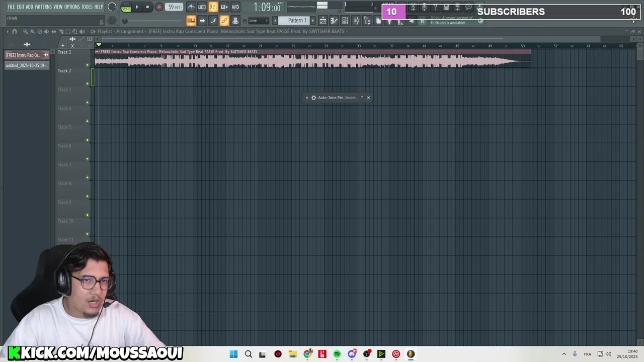Toggle multilink to controllers icon
644x362 pixels.
coord(235,21)
